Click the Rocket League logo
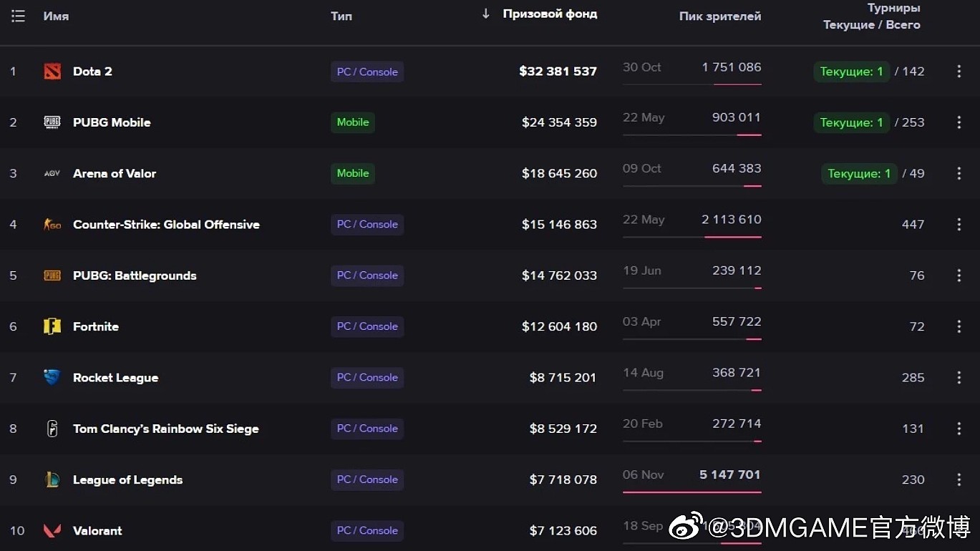The image size is (980, 551). point(52,378)
